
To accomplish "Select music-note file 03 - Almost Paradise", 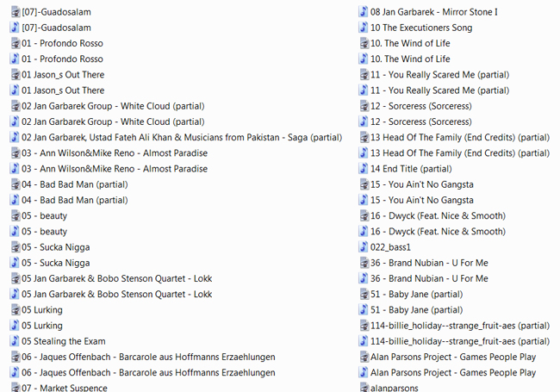I will click(109, 169).
